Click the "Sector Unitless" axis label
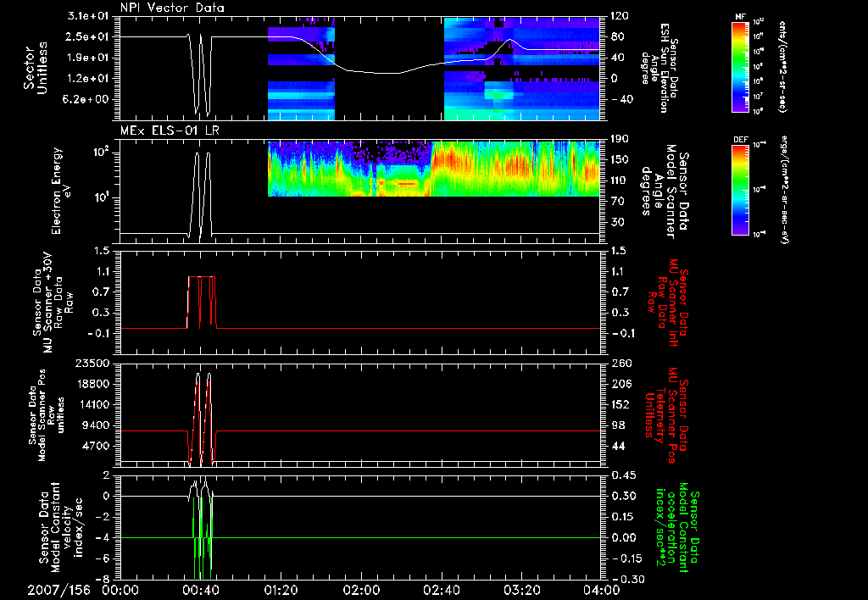The height and width of the screenshot is (600, 868). tap(36, 68)
